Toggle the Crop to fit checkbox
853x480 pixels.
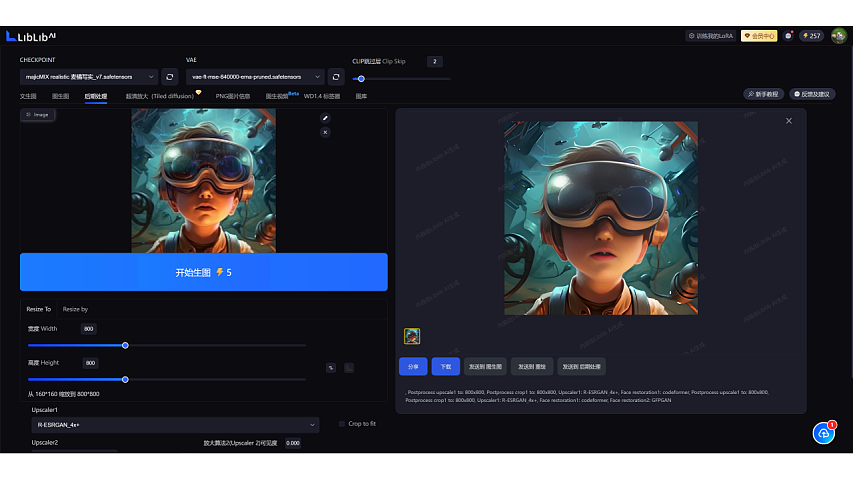342,424
